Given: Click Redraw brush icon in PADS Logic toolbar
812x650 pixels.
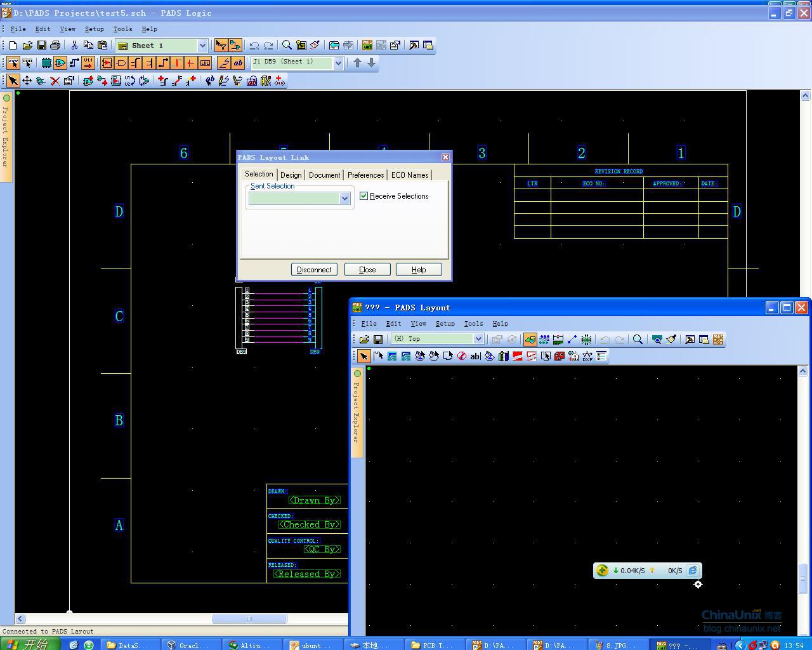Looking at the screenshot, I should coord(315,45).
